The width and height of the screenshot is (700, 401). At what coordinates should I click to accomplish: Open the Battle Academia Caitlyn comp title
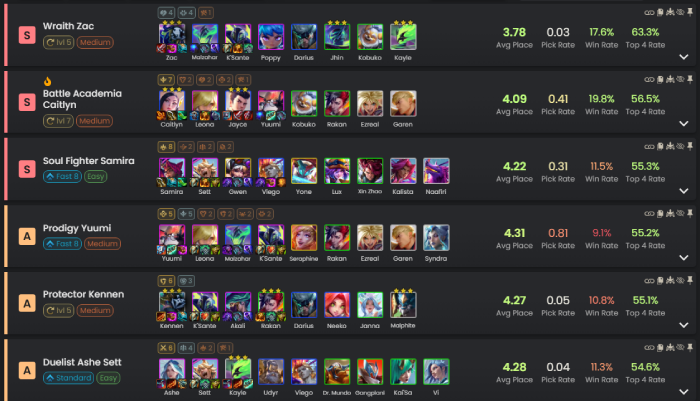[82, 99]
